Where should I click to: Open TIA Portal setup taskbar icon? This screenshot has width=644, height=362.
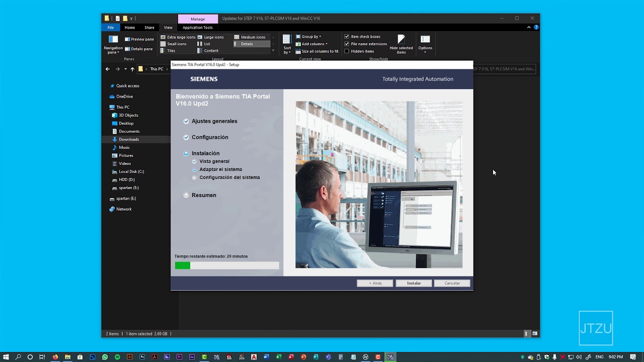(390, 357)
